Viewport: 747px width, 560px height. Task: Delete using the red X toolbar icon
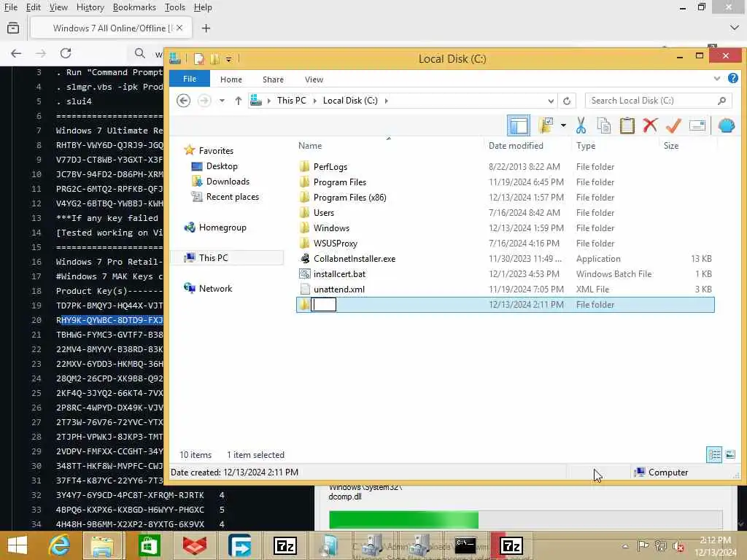click(x=650, y=125)
